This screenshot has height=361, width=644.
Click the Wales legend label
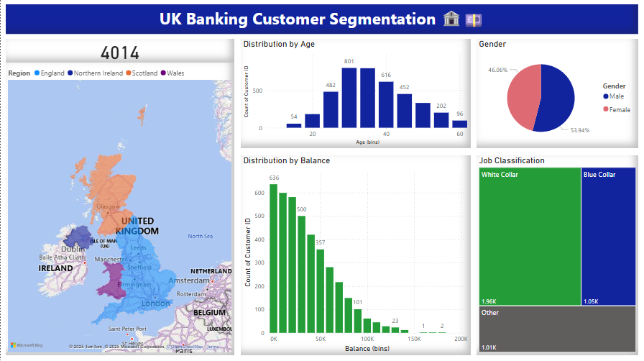(175, 73)
